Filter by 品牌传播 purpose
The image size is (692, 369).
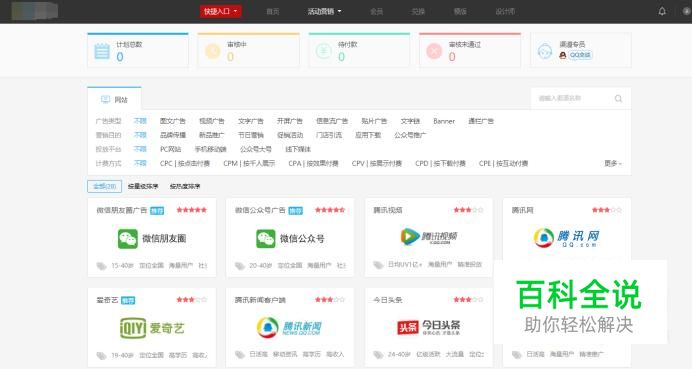click(x=173, y=135)
